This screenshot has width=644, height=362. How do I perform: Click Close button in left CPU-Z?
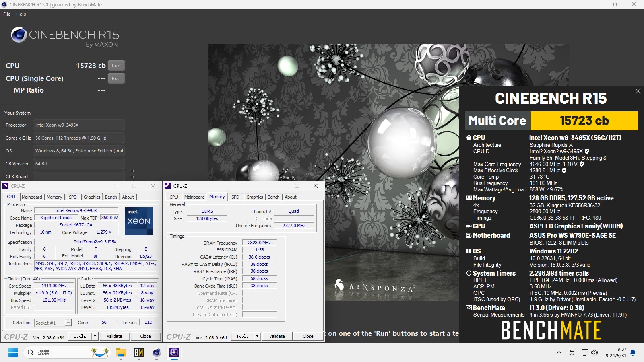coord(145,336)
